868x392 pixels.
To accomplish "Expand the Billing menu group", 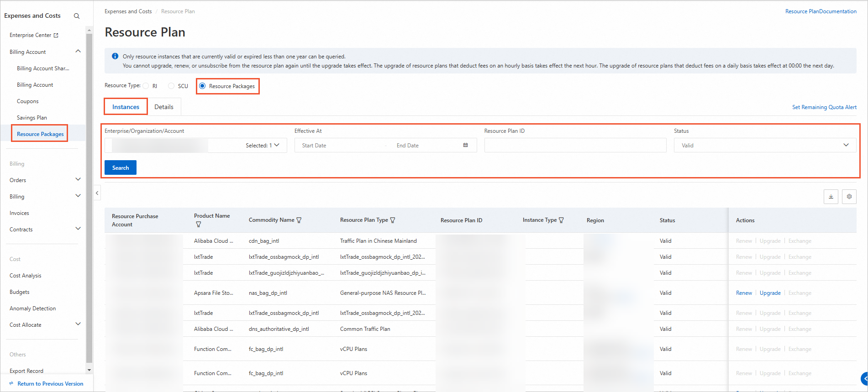I will point(78,196).
